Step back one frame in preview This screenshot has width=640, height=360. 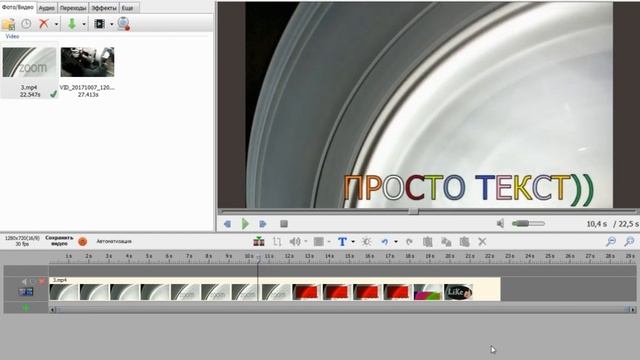click(227, 224)
